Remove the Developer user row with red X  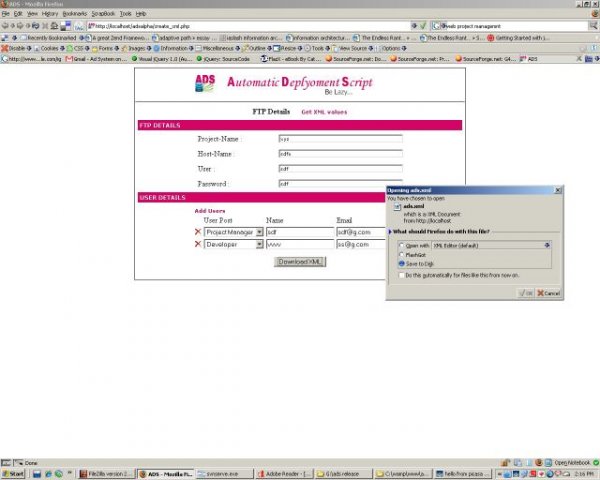pos(197,243)
